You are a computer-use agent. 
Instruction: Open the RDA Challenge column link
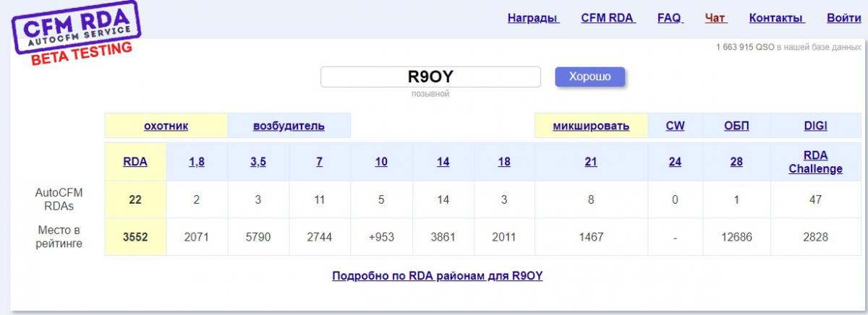(x=815, y=162)
